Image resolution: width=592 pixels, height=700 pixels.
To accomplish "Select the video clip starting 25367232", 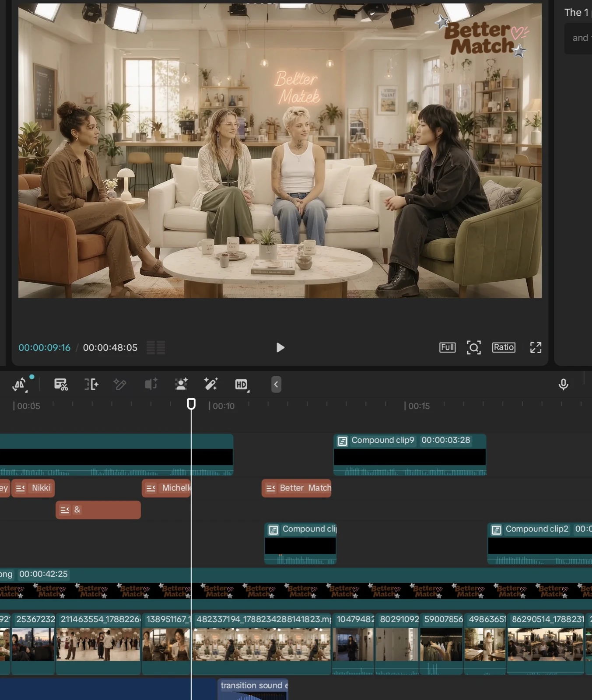I will [33, 644].
